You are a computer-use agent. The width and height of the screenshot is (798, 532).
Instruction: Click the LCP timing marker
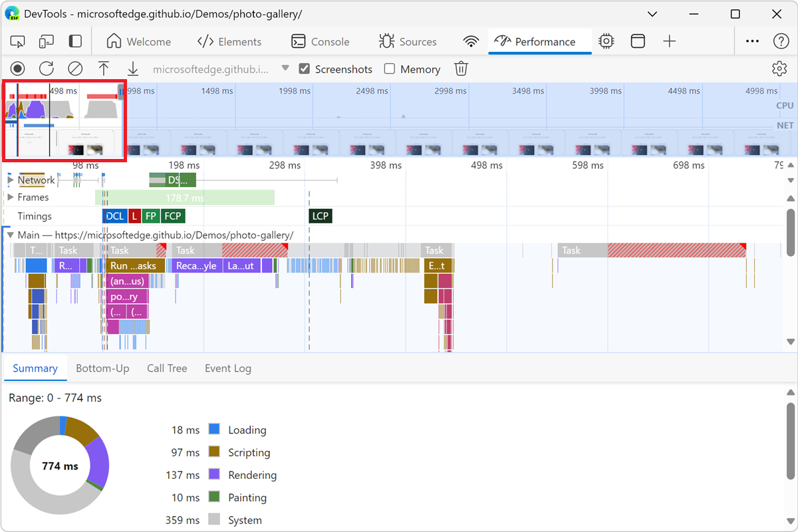319,215
